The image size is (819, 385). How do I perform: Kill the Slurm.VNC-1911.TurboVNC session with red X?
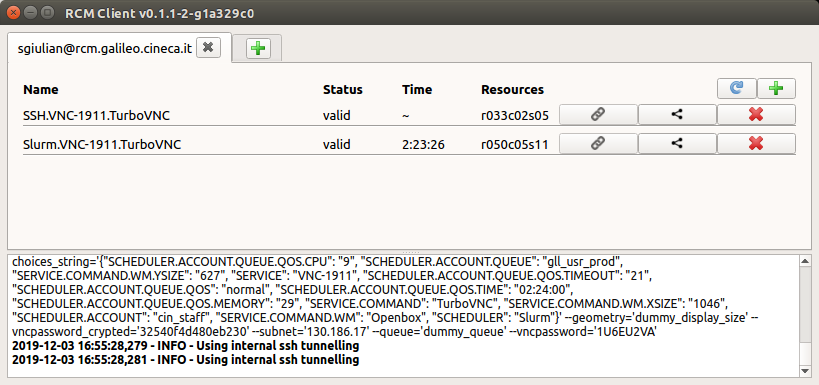756,144
